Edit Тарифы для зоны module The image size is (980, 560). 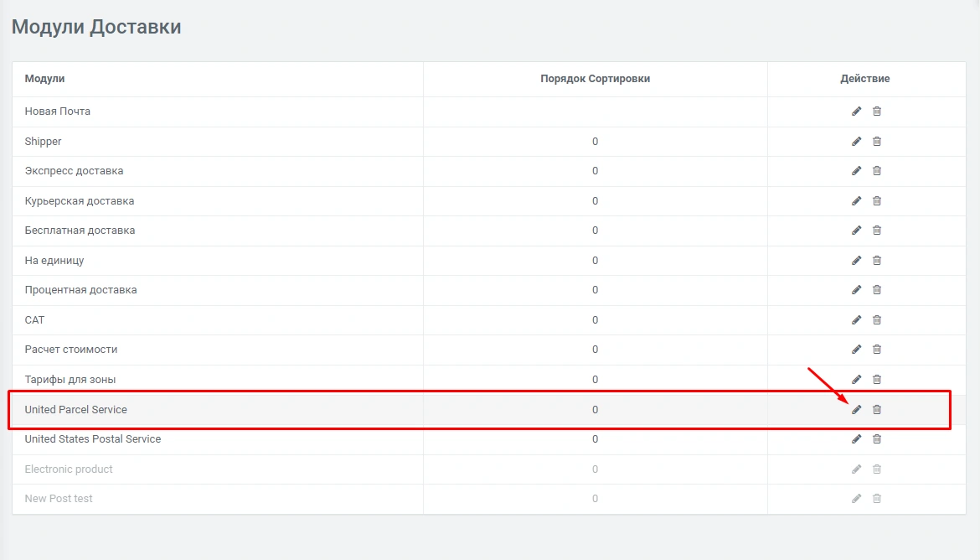pyautogui.click(x=856, y=380)
